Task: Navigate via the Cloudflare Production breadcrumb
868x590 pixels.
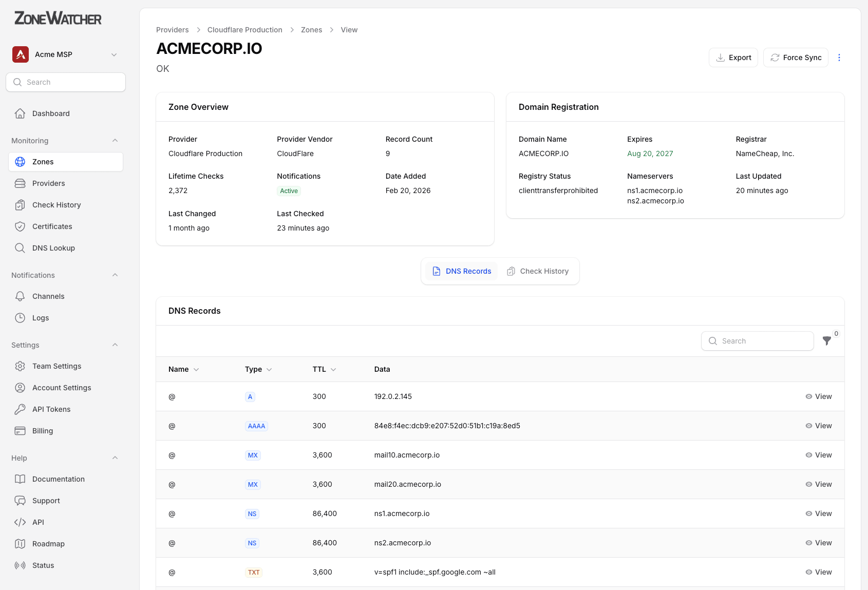Action: tap(244, 29)
